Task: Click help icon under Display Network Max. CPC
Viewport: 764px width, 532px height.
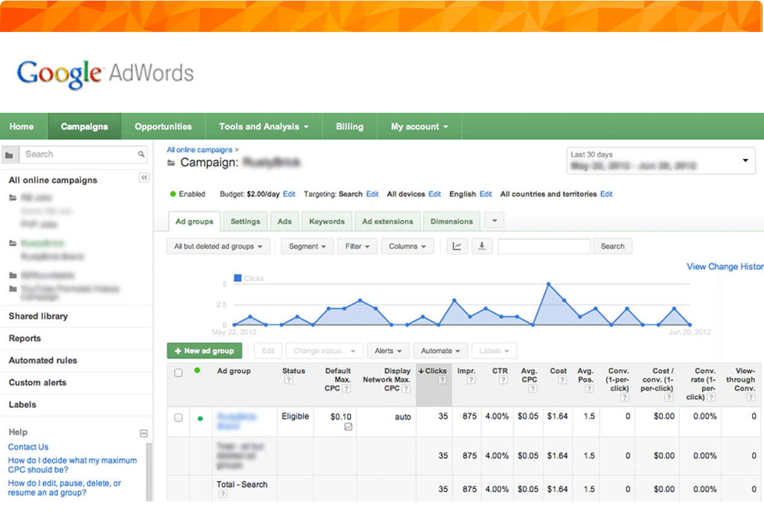Action: (407, 389)
